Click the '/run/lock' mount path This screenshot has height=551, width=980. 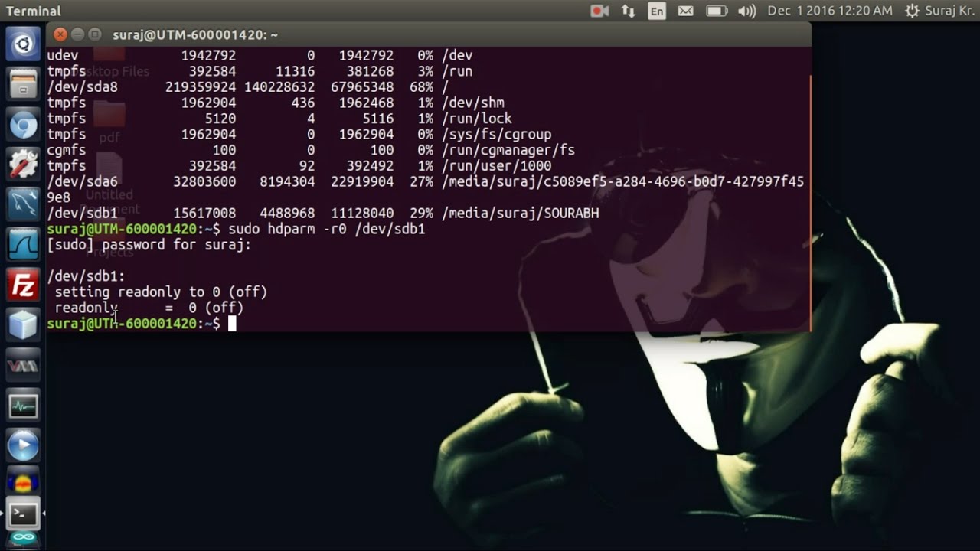pos(477,119)
